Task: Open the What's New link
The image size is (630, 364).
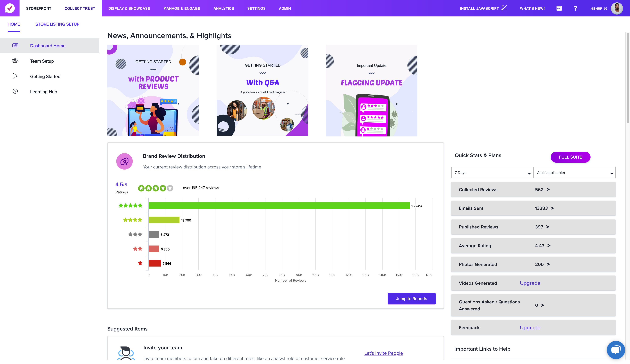Action: click(x=532, y=8)
